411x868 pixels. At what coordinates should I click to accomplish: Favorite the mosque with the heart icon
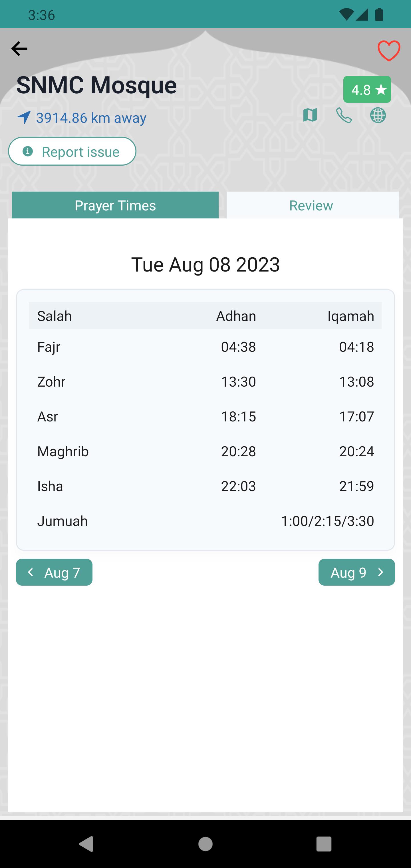389,51
